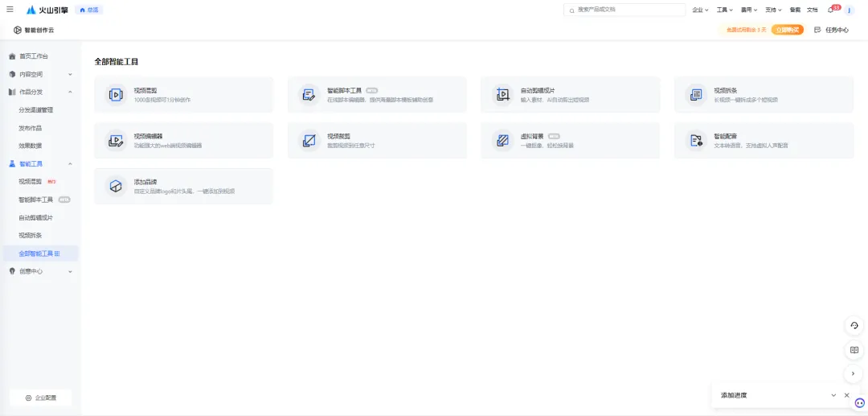Expand the 支持 dropdown menu
The image size is (868, 416).
click(x=773, y=10)
